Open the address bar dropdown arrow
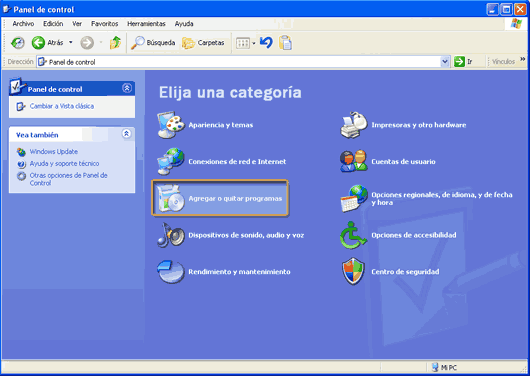 (445, 62)
